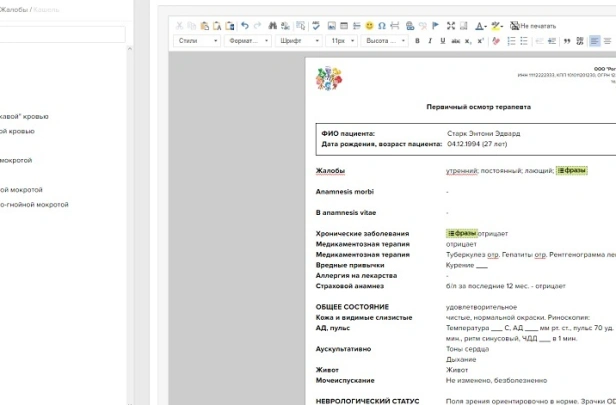Screen dimensions: 616x405
Task: Click the фразы tag next to Жалобы
Action: point(572,170)
